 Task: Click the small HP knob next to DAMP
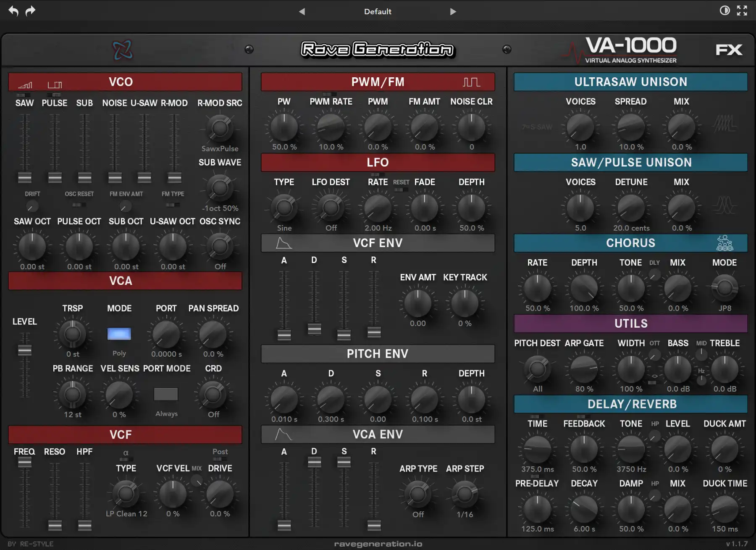tap(654, 496)
